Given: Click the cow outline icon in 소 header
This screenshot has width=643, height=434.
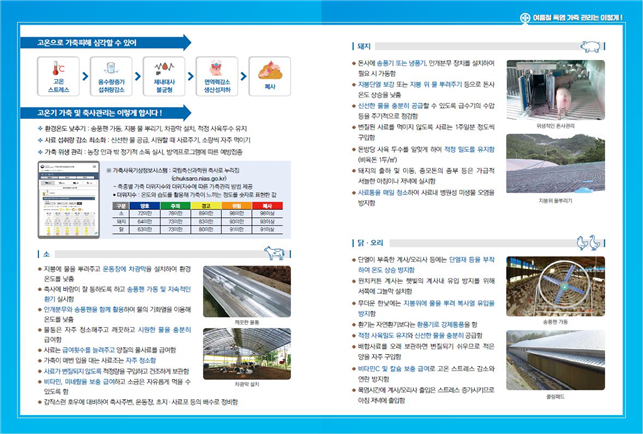Looking at the screenshot, I should (274, 253).
